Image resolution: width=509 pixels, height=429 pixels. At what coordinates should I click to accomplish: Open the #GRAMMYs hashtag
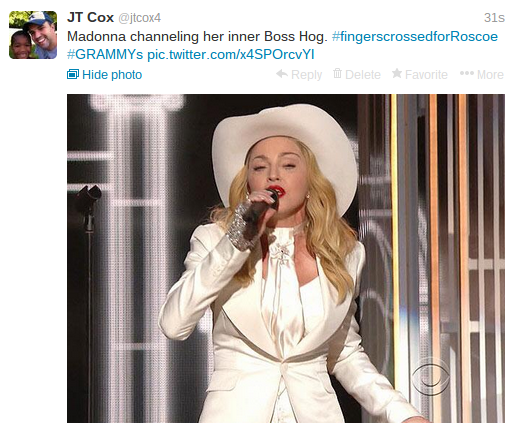(x=105, y=54)
